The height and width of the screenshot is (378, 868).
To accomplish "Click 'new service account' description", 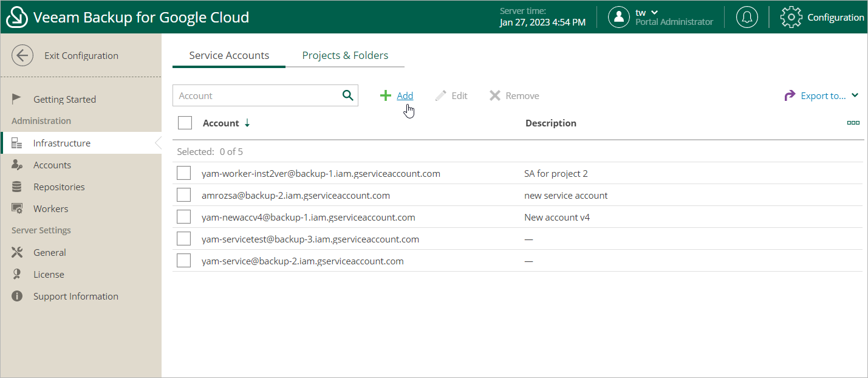I will 566,195.
